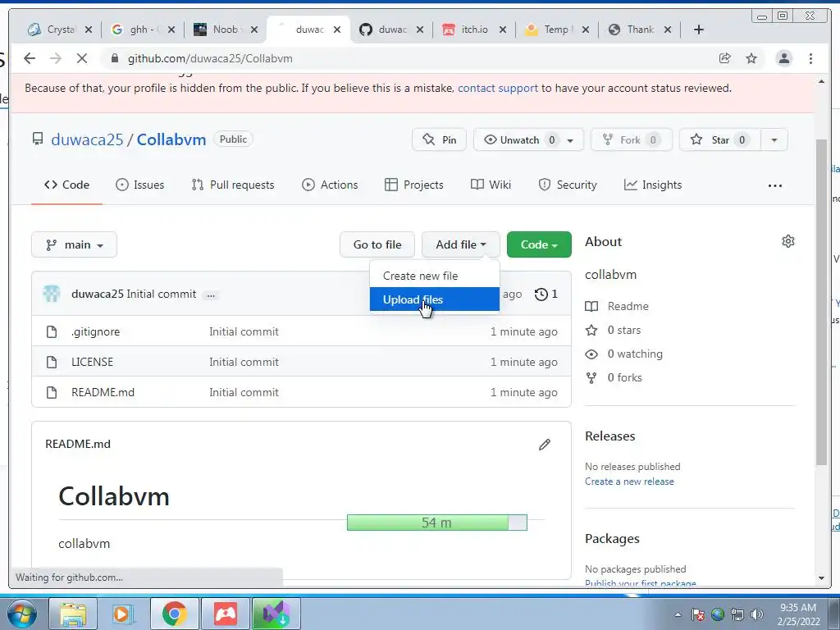This screenshot has width=840, height=630.
Task: Click Upload files in the dropdown menu
Action: point(435,299)
